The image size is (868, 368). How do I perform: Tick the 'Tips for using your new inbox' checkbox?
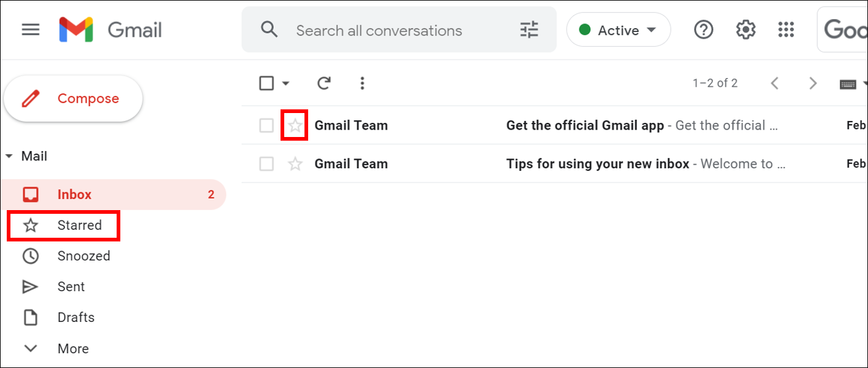point(266,164)
